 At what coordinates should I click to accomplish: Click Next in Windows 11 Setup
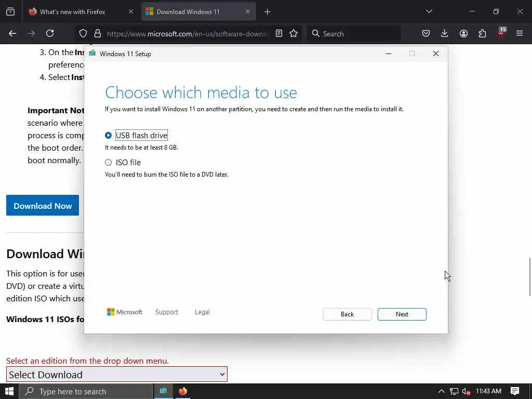(402, 314)
